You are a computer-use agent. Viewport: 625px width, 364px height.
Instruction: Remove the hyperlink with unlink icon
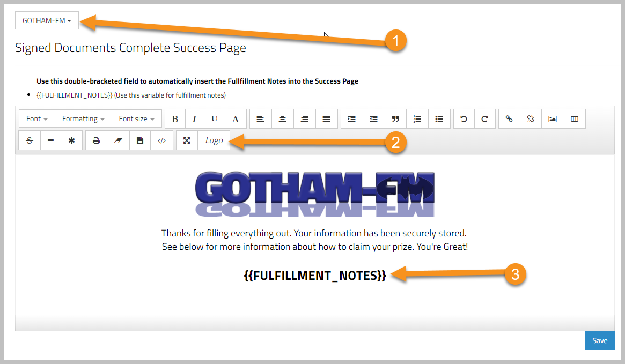tap(531, 118)
